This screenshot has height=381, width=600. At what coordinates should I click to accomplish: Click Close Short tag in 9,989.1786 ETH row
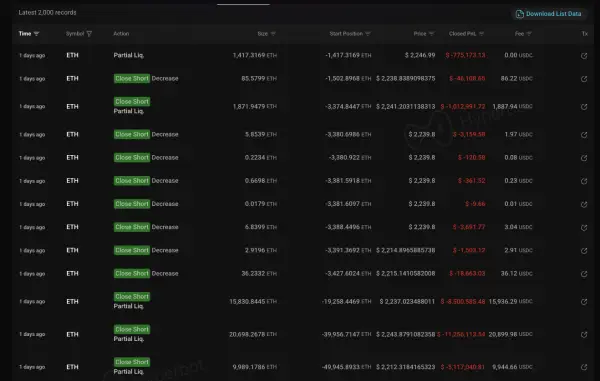(x=132, y=362)
